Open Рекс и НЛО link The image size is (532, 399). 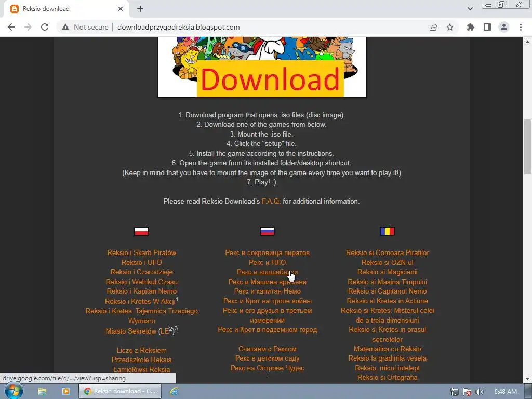pos(268,262)
